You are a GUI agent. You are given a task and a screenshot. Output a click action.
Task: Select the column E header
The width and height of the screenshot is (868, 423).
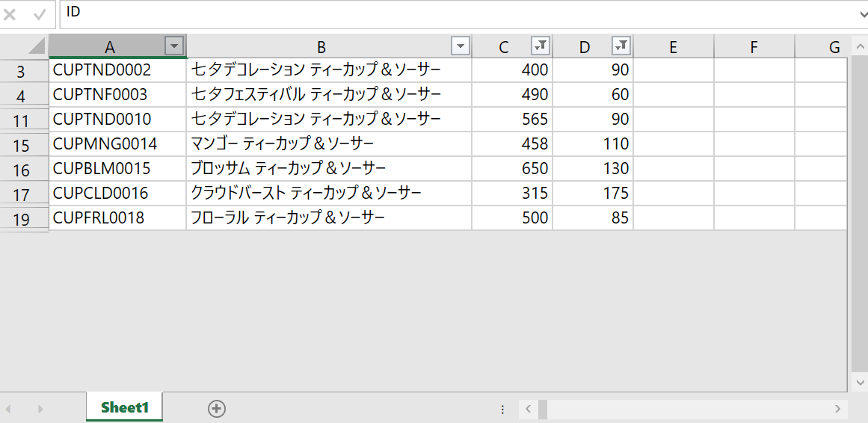tap(673, 47)
